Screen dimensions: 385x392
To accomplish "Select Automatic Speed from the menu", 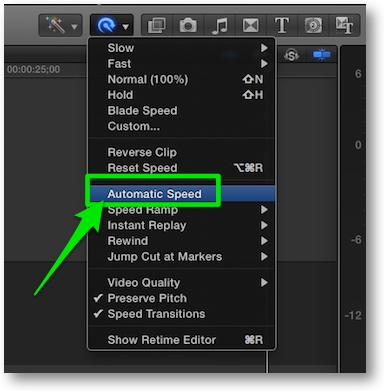I will tap(182, 194).
